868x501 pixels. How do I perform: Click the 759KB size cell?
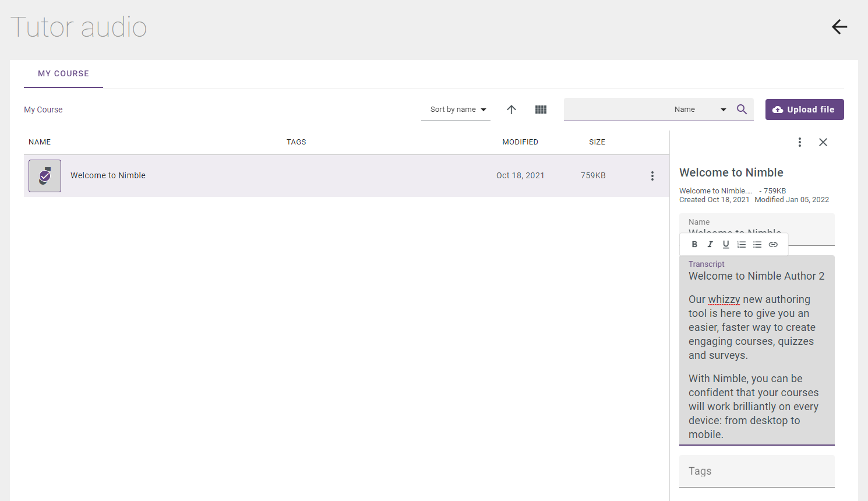point(593,175)
